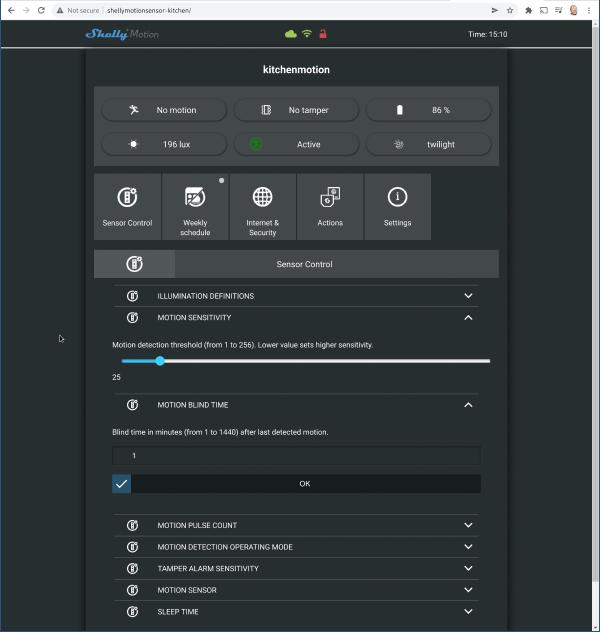
Task: Click the user profile avatar in Chrome
Action: click(x=573, y=10)
